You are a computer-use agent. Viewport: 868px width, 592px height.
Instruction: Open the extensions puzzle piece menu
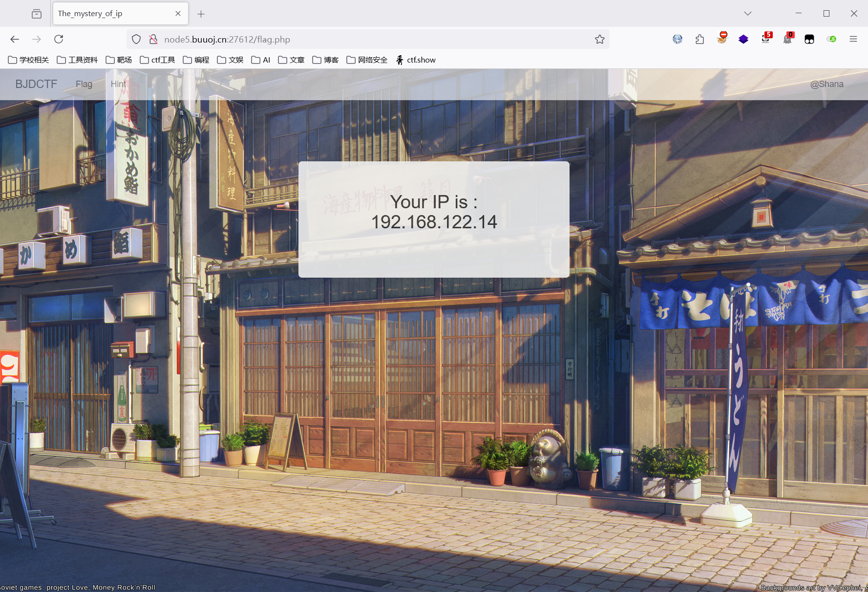point(699,39)
